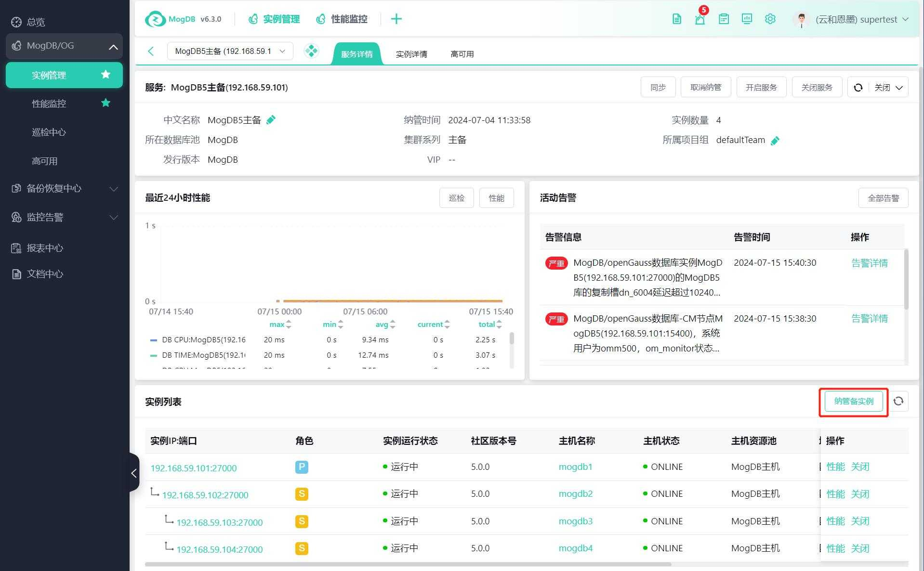
Task: Go back with the left arrow icon
Action: pos(151,51)
